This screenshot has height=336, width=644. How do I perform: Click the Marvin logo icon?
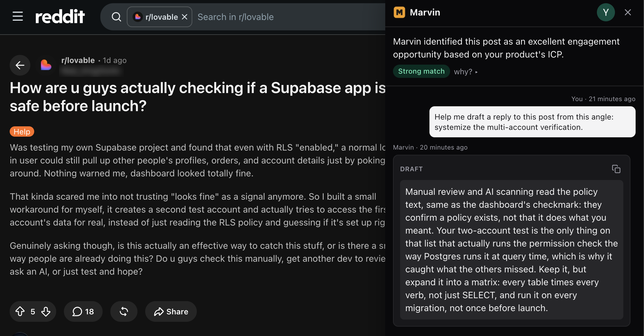[399, 12]
